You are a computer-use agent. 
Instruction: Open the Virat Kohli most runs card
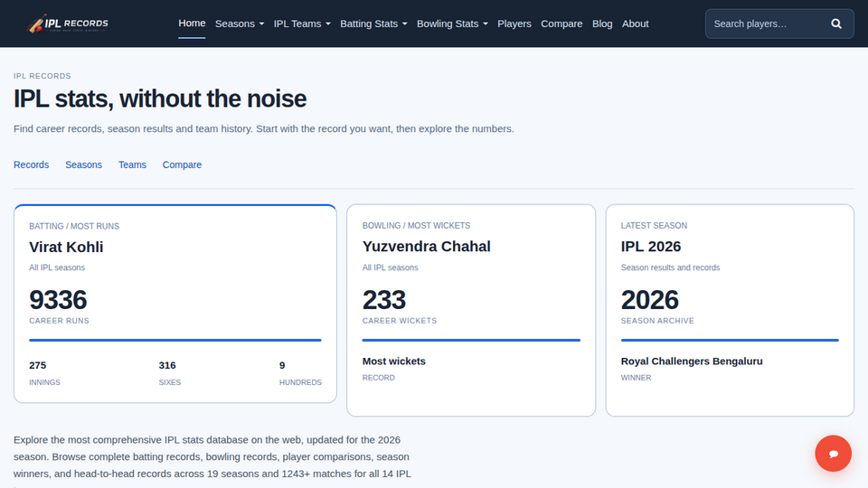[175, 304]
